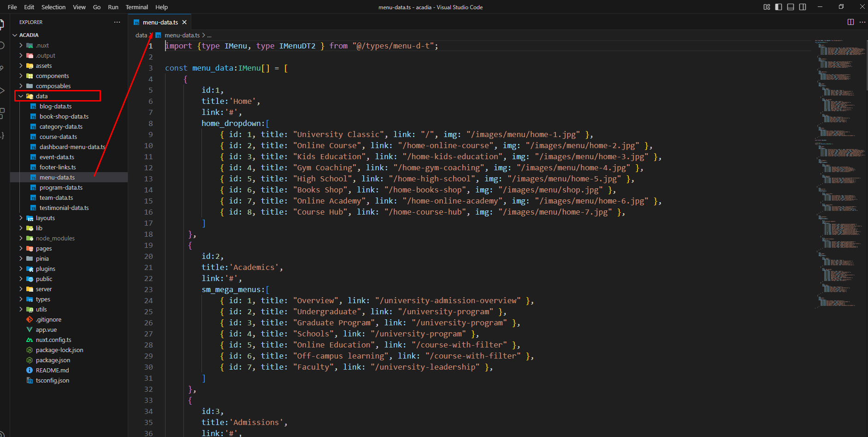This screenshot has width=868, height=437.
Task: Expand the layouts folder
Action: [69, 218]
